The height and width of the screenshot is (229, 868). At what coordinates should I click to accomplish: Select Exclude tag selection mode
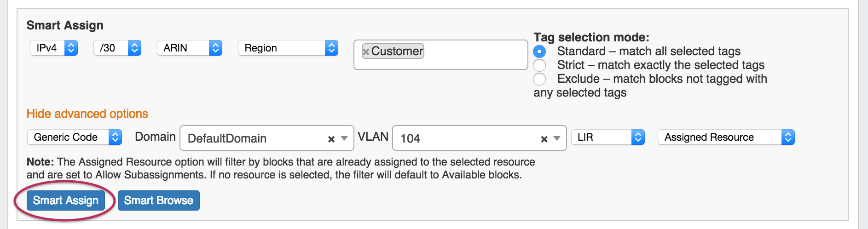coord(539,79)
